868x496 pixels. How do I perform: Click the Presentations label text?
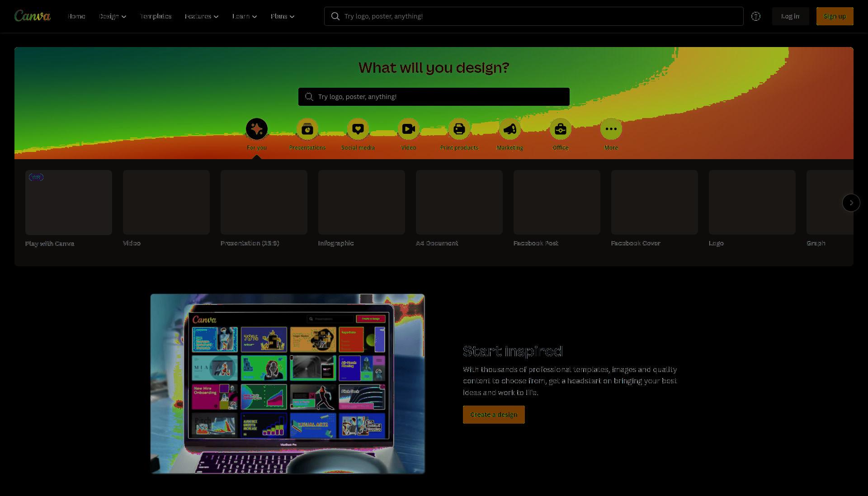[x=307, y=148]
